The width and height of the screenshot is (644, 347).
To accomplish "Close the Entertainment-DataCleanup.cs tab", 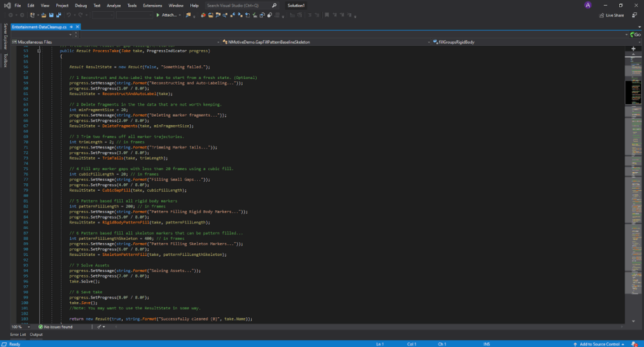I will [77, 26].
